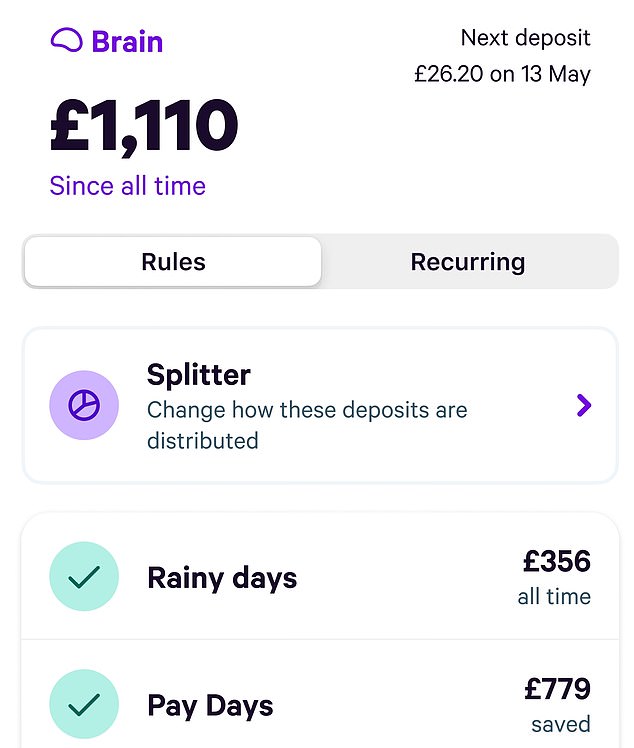Open the Rainy days rule
Viewport: 634px width, 748px height.
pos(222,578)
